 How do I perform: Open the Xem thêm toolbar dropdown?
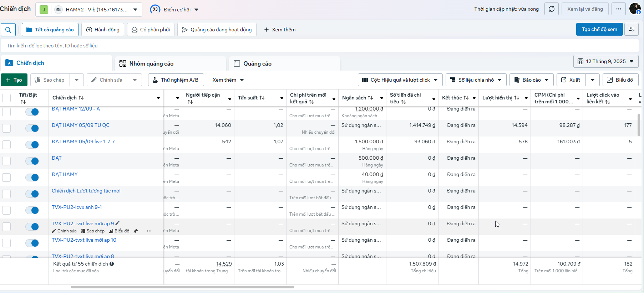coord(228,80)
